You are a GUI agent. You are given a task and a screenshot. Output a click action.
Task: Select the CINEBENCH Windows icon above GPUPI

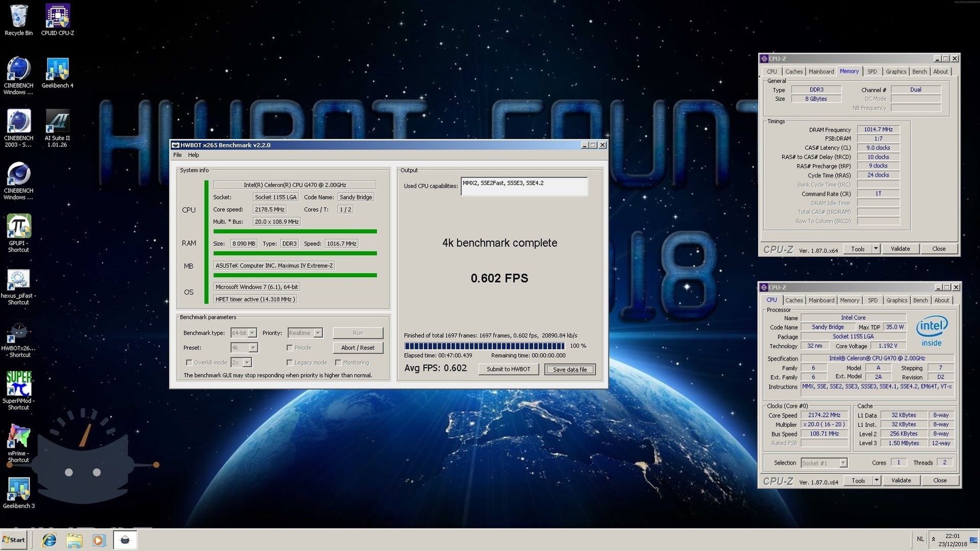point(18,181)
